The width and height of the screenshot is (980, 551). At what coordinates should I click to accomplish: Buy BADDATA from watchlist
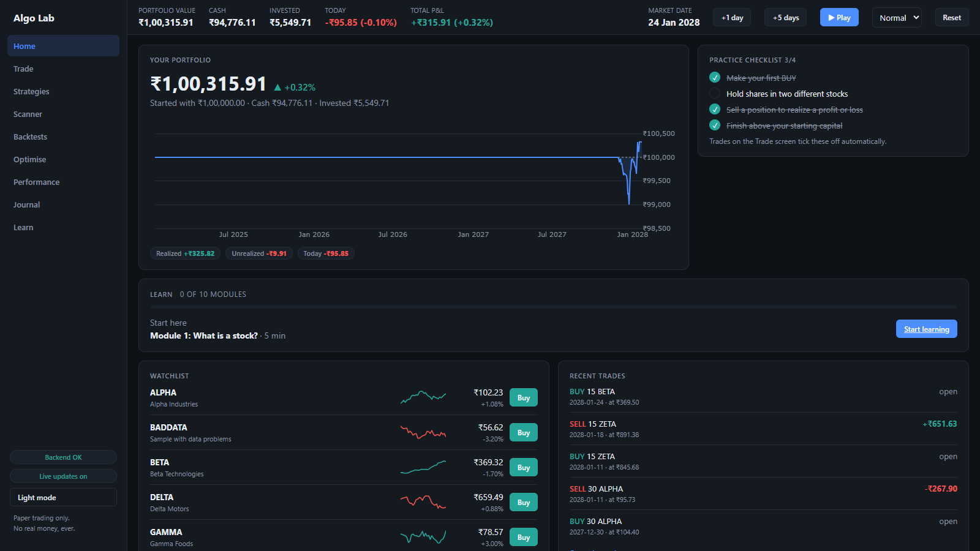click(x=524, y=432)
